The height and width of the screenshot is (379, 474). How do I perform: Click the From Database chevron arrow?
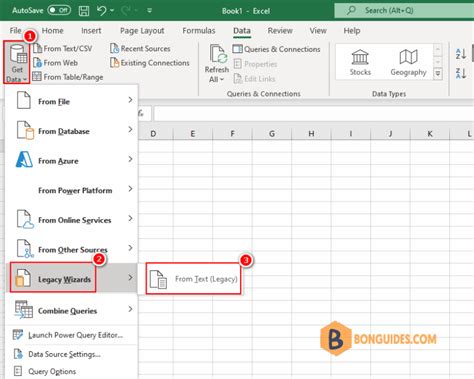coord(130,129)
